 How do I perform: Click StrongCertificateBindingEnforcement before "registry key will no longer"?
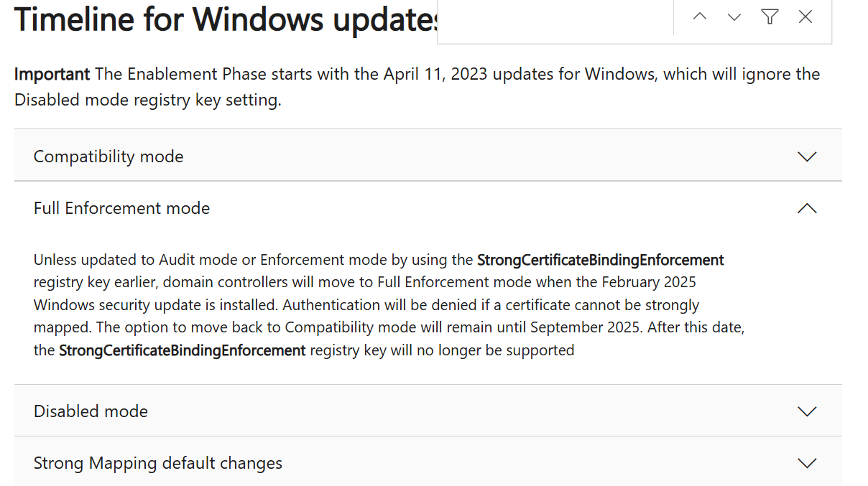tap(183, 350)
